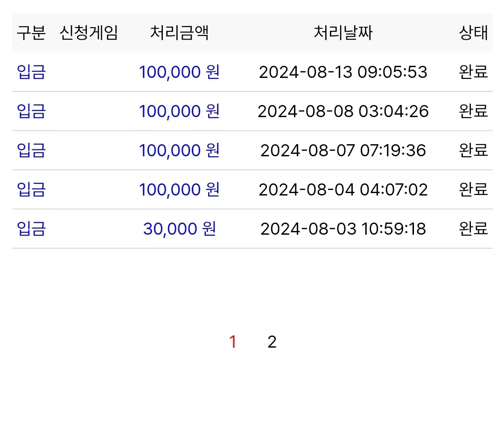
Task: Select date 2024-08-13 09:05:53
Action: [343, 72]
